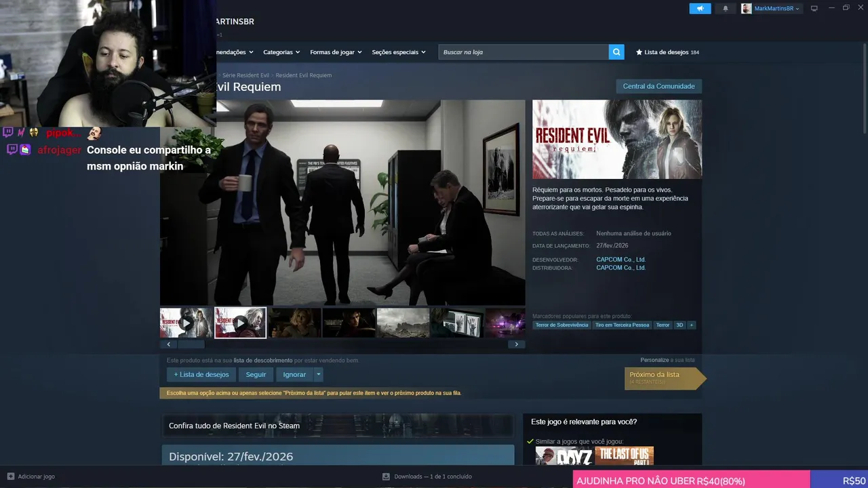868x488 pixels.
Task: Click the page vertical scrollbar
Action: pyautogui.click(x=864, y=88)
